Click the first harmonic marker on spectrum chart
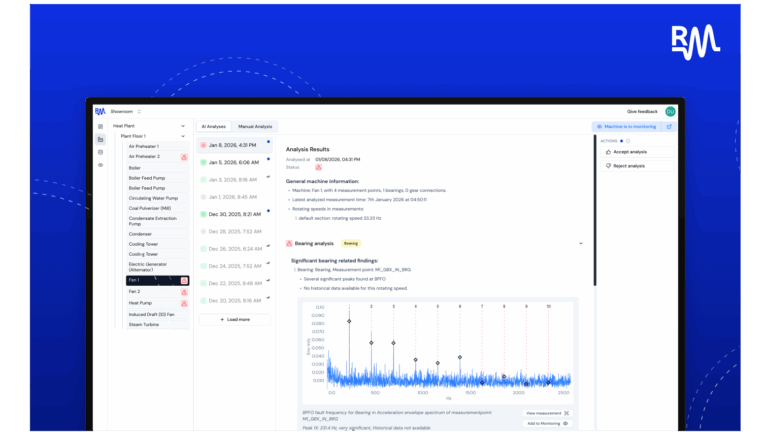Viewport: 768px width, 432px height. (x=349, y=321)
